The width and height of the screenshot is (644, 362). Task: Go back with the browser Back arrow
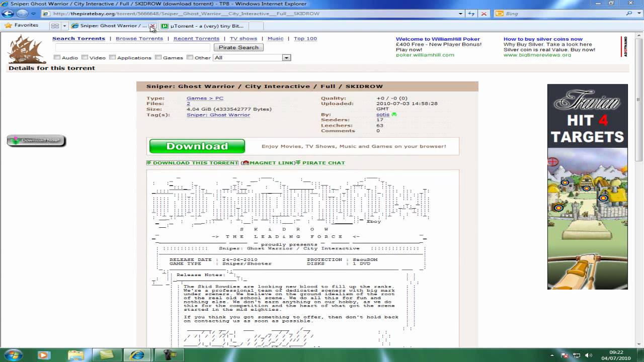pyautogui.click(x=8, y=14)
